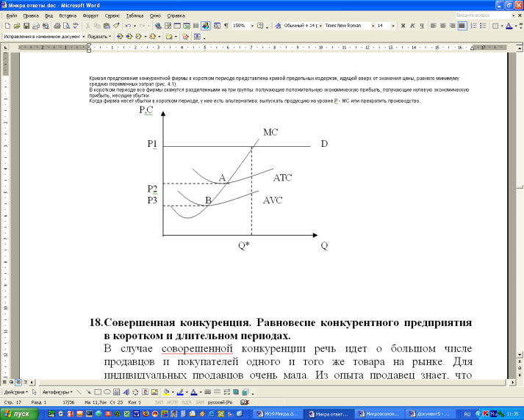The height and width of the screenshot is (420, 524).
Task: Align text to the left
Action: tap(433, 26)
